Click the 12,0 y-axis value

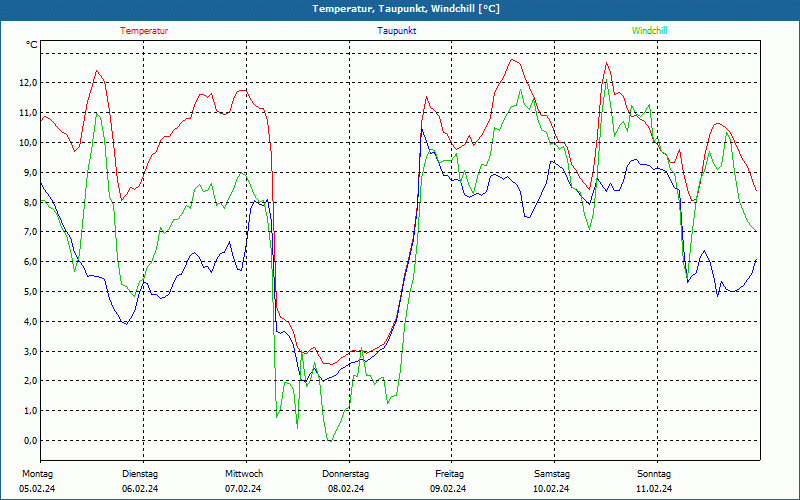pyautogui.click(x=29, y=83)
